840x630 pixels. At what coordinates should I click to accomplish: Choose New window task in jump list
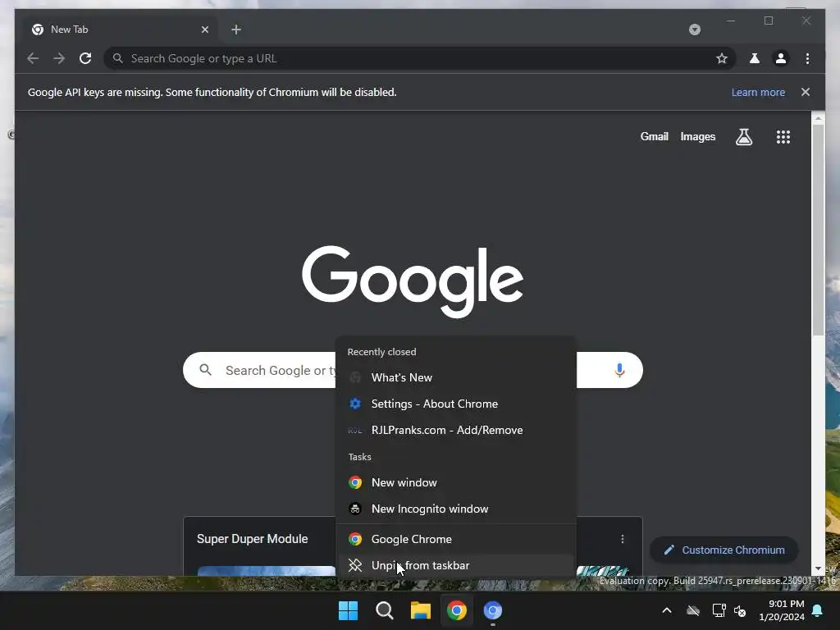456,482
